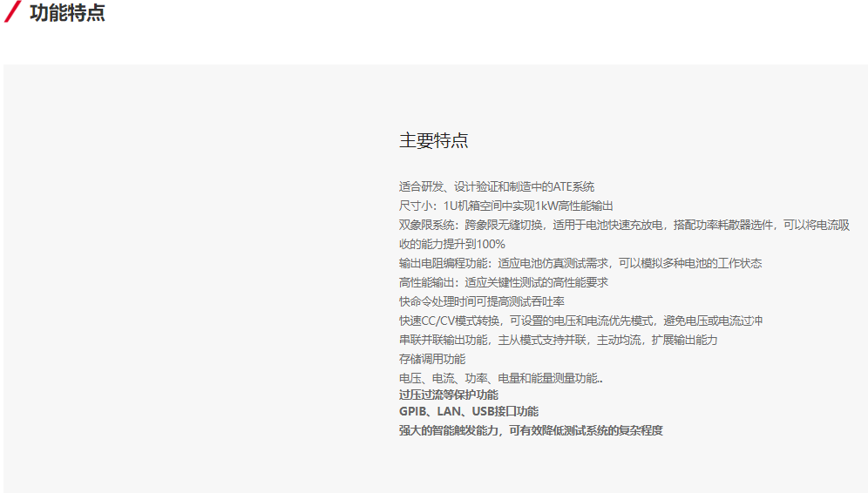The height and width of the screenshot is (493, 868).
Task: Click the 快速CC/CV模式转换 feature line
Action: tap(580, 321)
